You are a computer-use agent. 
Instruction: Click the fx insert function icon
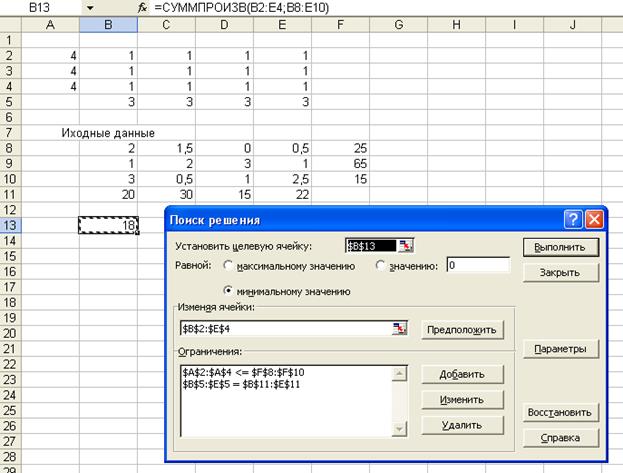click(x=142, y=8)
